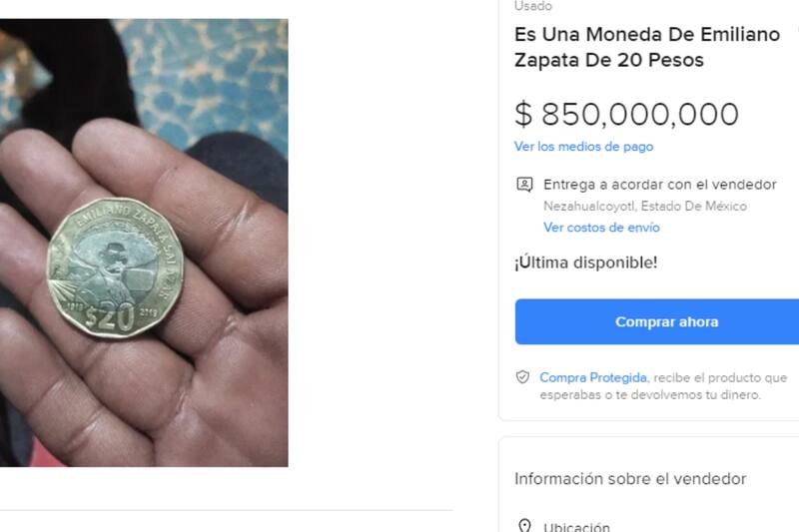Click the $20 denomination on the coin
799x532 pixels.
click(x=109, y=317)
